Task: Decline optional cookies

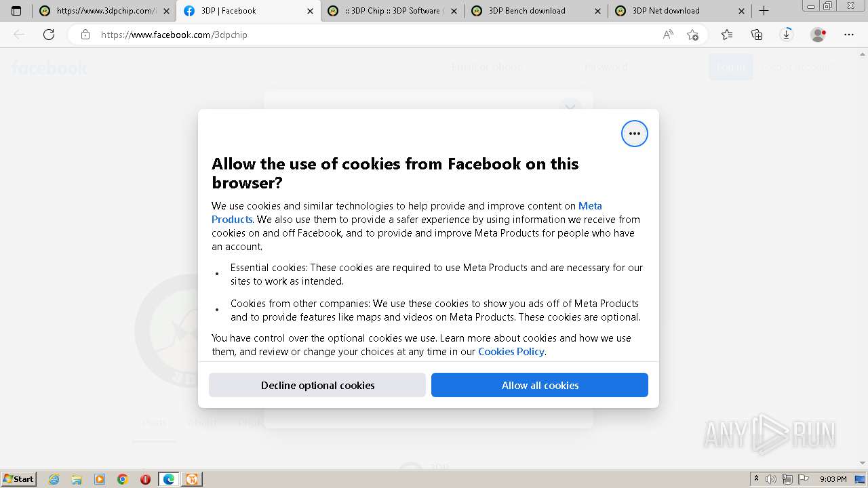Action: pyautogui.click(x=317, y=385)
